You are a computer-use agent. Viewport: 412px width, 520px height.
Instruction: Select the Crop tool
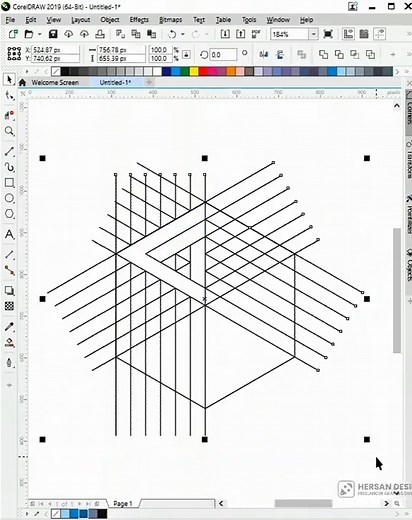click(x=9, y=115)
